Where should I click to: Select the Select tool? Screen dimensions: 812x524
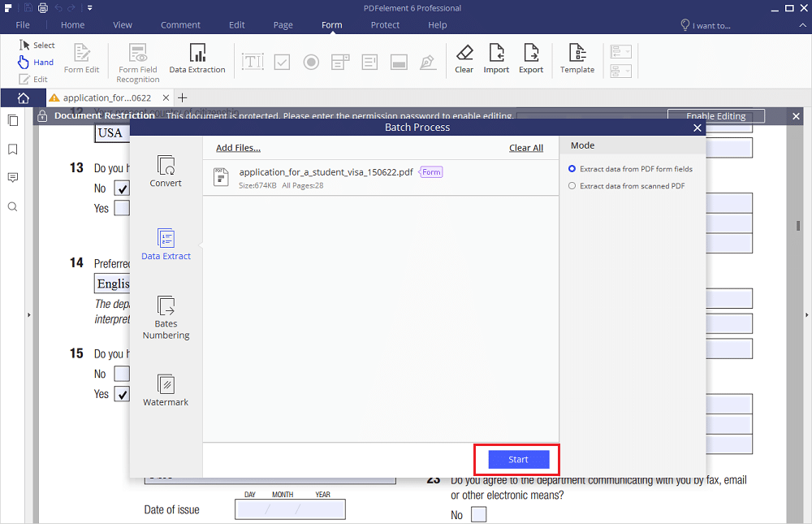[x=37, y=45]
